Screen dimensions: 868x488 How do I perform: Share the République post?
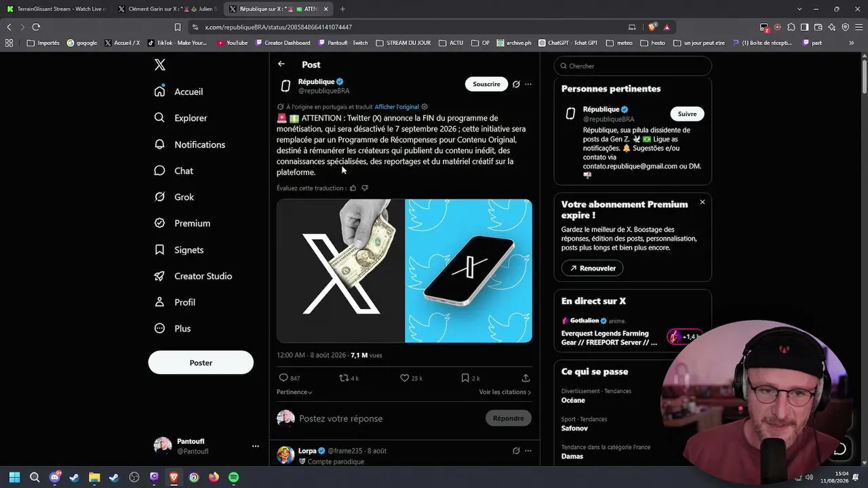(526, 378)
